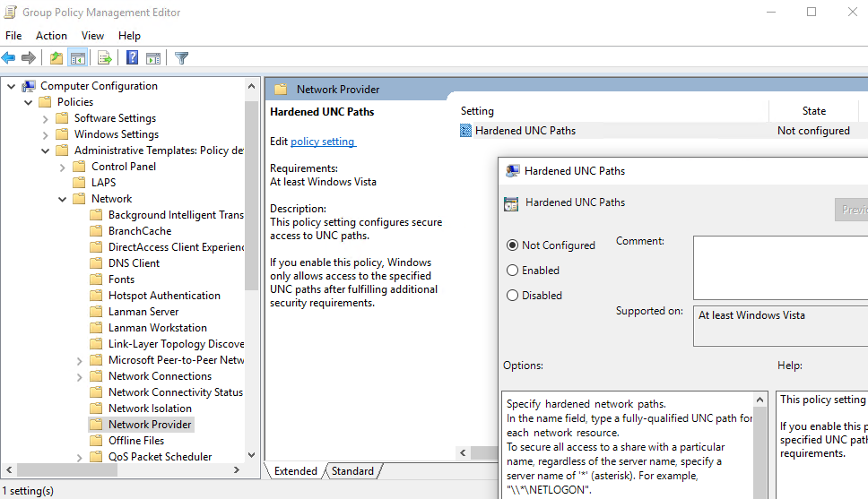Image resolution: width=868 pixels, height=499 pixels.
Task: Click the Computer Configuration node icon
Action: 29,86
